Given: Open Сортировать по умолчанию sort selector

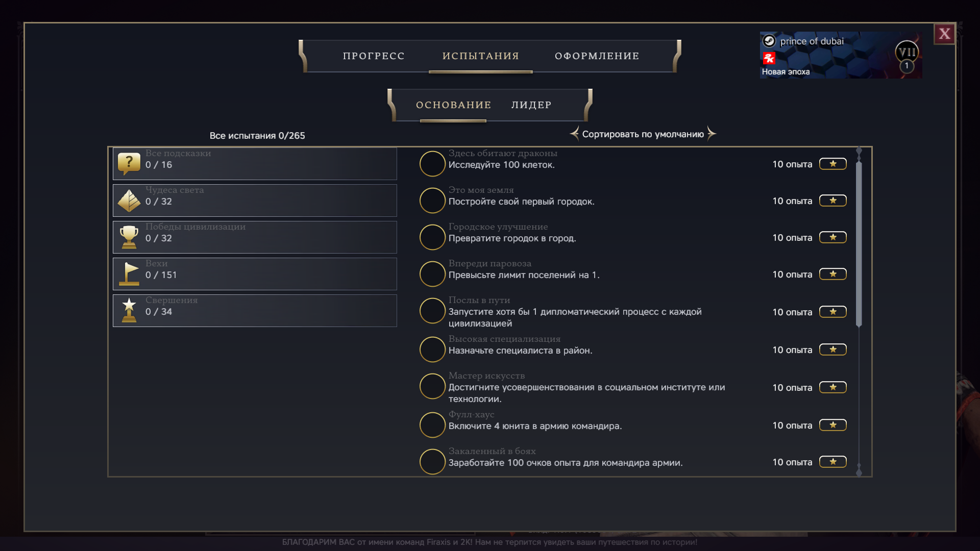Looking at the screenshot, I should point(643,134).
